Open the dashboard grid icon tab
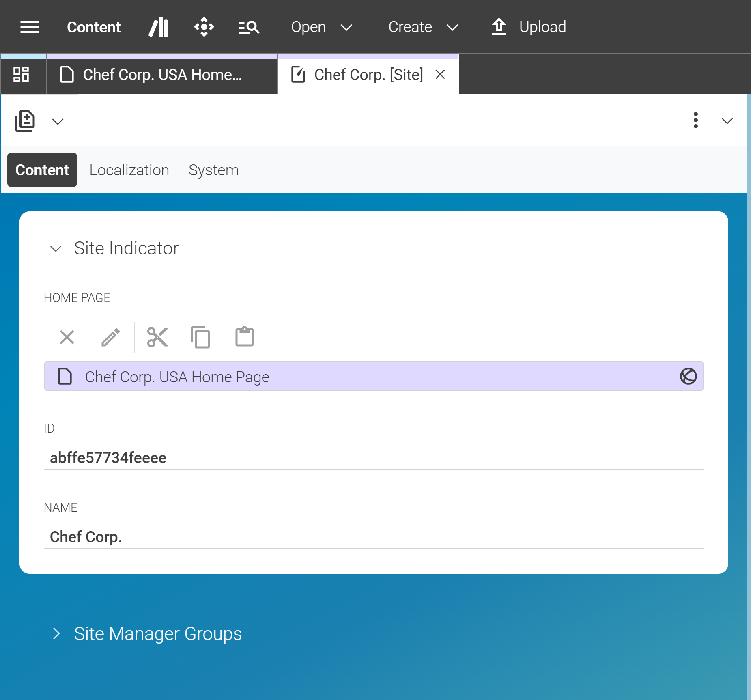751x700 pixels. pos(21,74)
